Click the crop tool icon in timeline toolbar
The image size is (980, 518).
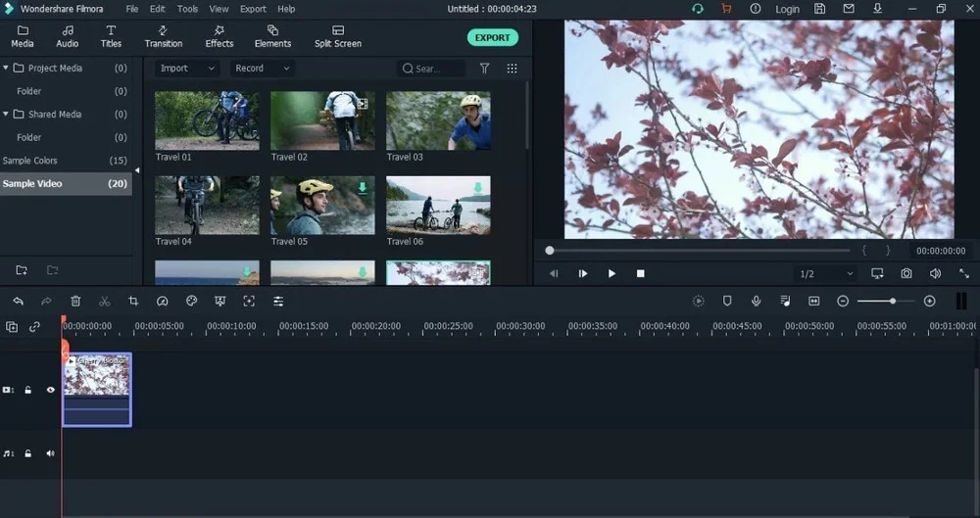coord(133,302)
